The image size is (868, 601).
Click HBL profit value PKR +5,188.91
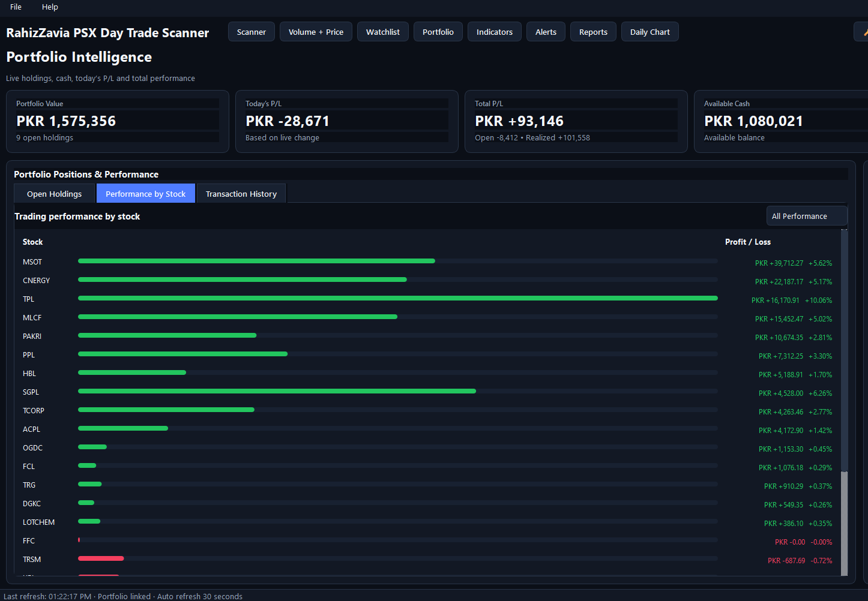pyautogui.click(x=781, y=375)
